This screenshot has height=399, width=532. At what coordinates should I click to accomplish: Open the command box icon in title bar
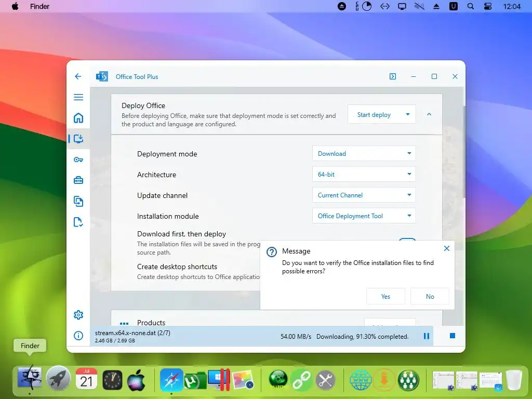[x=393, y=76]
